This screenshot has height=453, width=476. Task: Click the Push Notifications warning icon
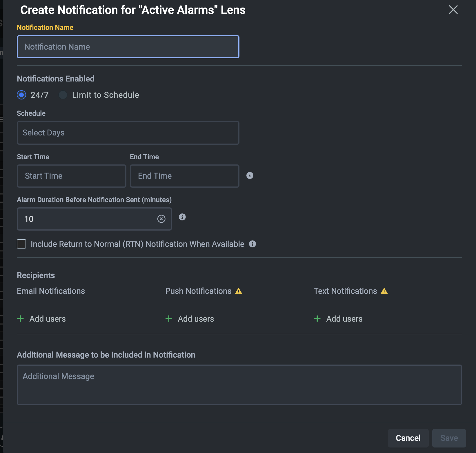[x=239, y=291]
